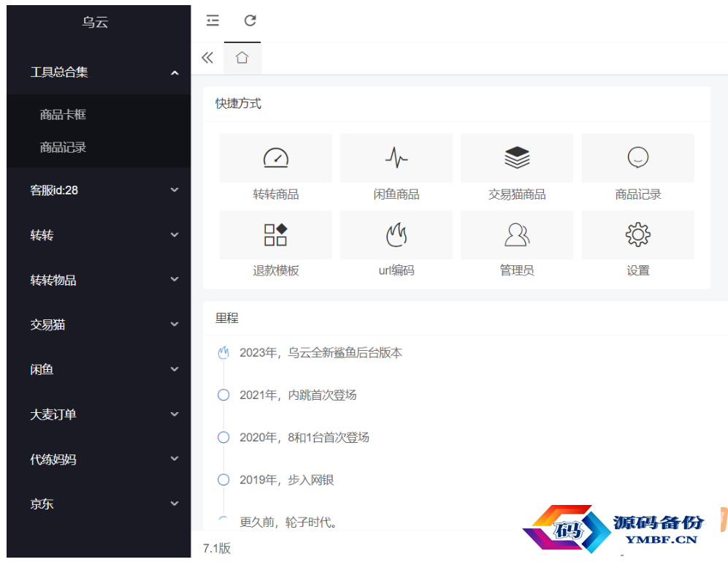Image resolution: width=728 pixels, height=562 pixels.
Task: Select the 转转 sidebar menu label
Action: click(x=42, y=235)
